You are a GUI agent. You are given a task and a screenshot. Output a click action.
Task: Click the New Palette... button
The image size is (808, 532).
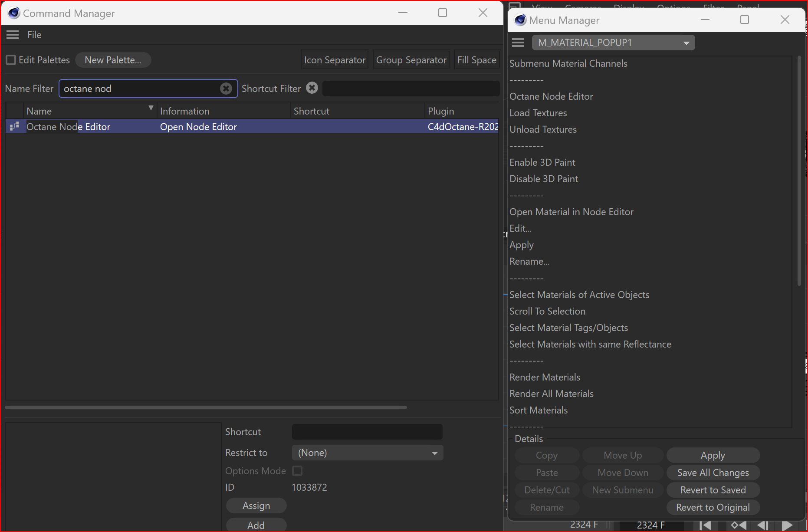[113, 60]
